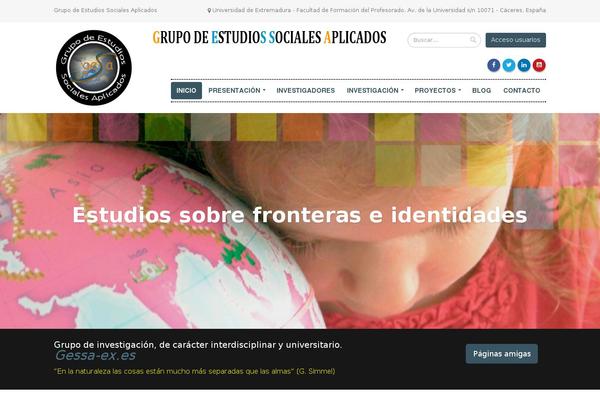Image resolution: width=600 pixels, height=400 pixels.
Task: Open the Twitter social icon
Action: coord(509,65)
